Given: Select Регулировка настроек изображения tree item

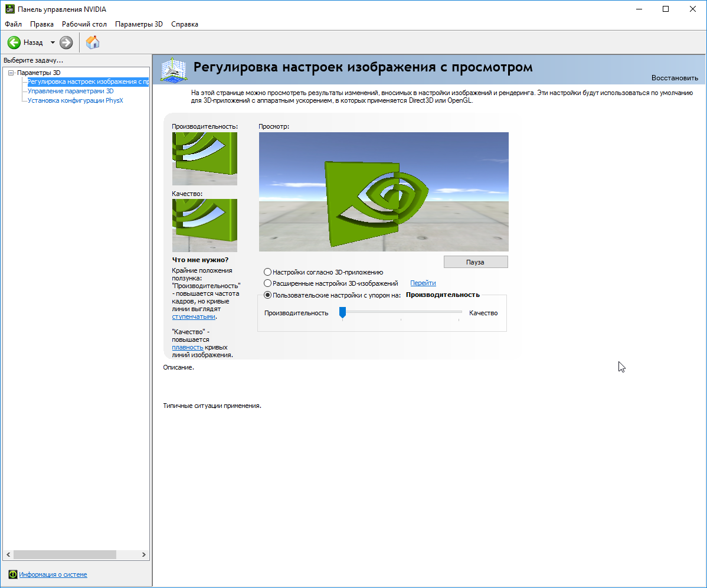Looking at the screenshot, I should point(88,81).
